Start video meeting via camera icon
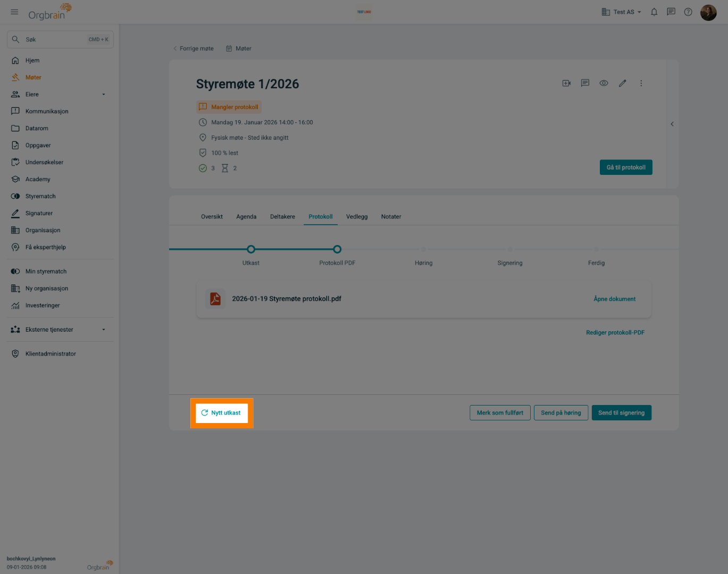Screen dimensions: 728x574 point(566,83)
